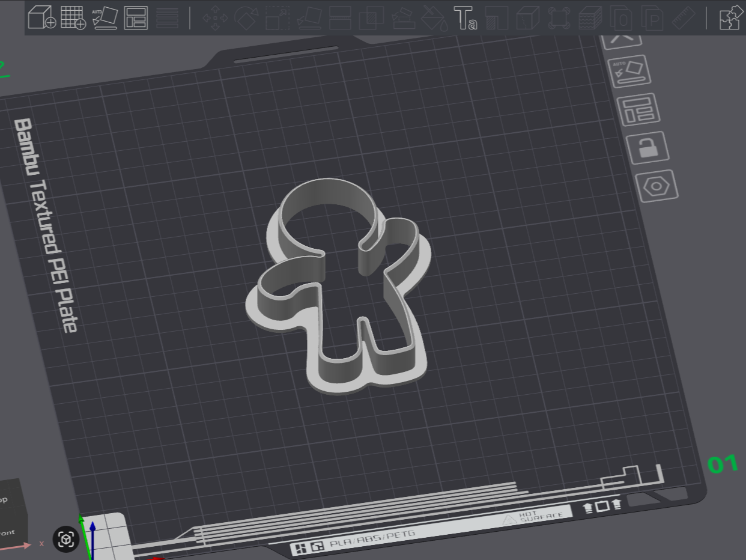The height and width of the screenshot is (560, 746).
Task: Arrange all objects using top toolbar icon
Action: [136, 17]
